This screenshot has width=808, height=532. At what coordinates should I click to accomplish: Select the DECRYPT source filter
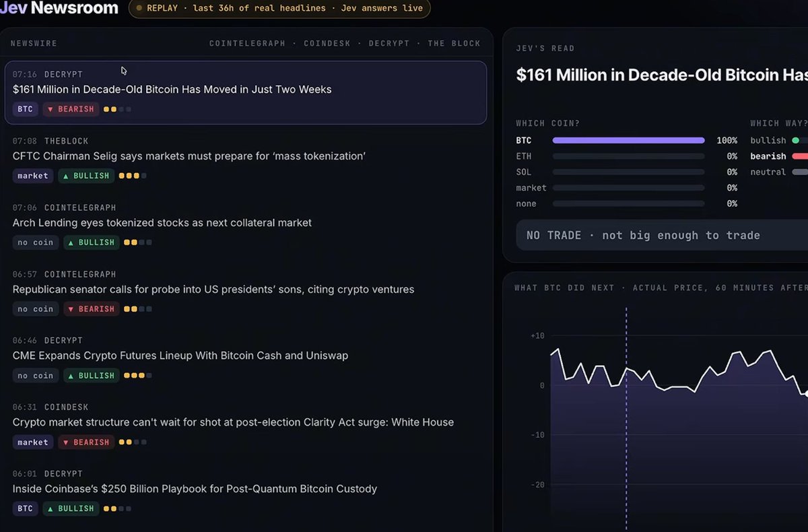[389, 43]
